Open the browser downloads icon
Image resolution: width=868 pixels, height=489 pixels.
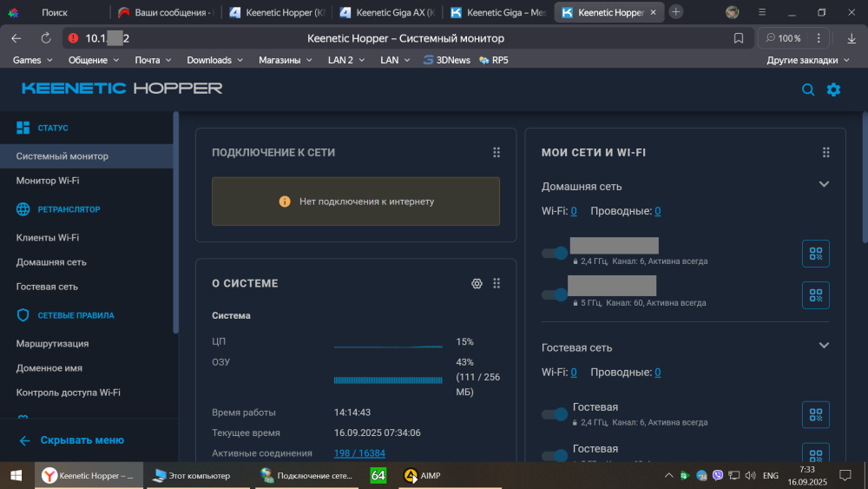(852, 38)
